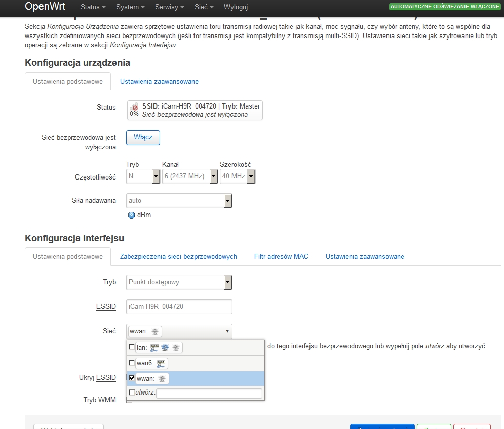Viewport: 504px width, 429px height.
Task: Click the ESSID text field
Action: 179,307
